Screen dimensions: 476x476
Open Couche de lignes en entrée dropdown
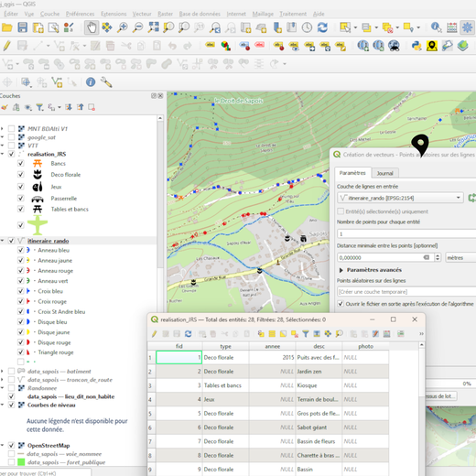[x=400, y=198]
